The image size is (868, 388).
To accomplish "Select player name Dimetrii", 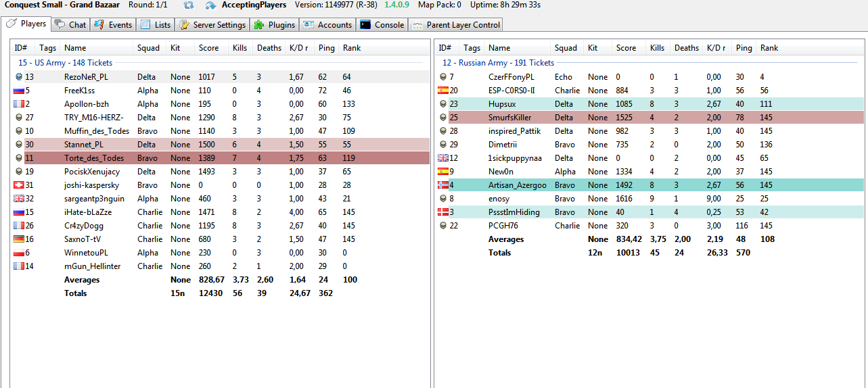I will tap(503, 145).
